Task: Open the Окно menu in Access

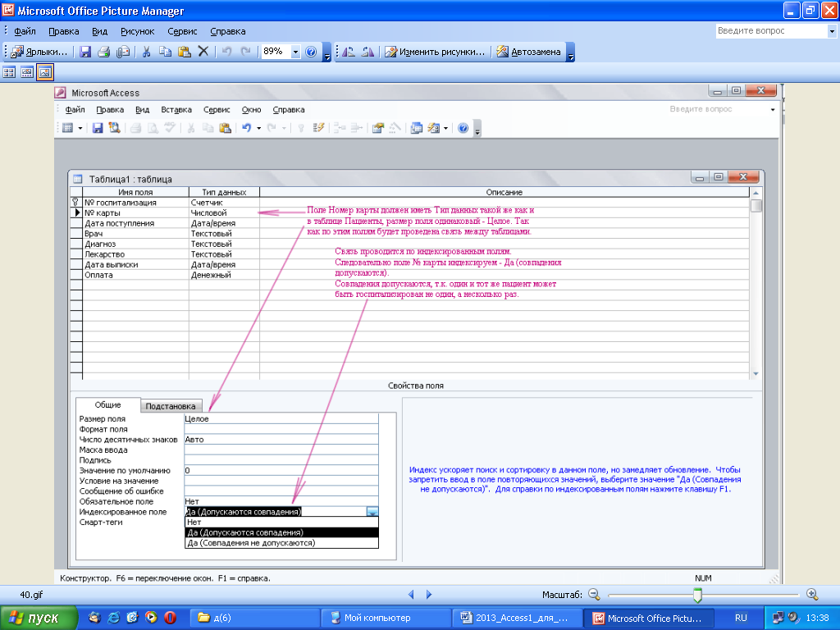Action: pos(251,110)
